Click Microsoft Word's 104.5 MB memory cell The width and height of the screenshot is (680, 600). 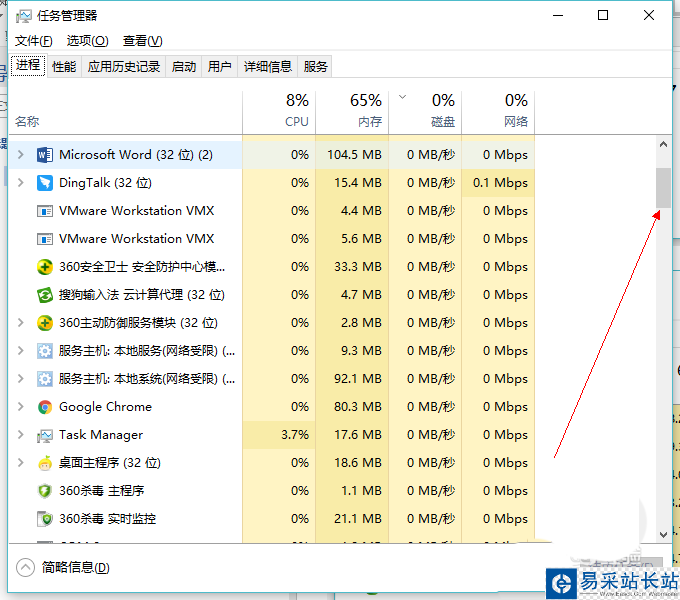(352, 155)
